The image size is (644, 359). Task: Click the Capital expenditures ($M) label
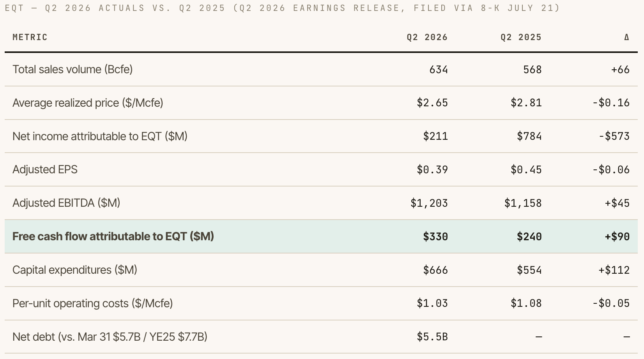[75, 270]
